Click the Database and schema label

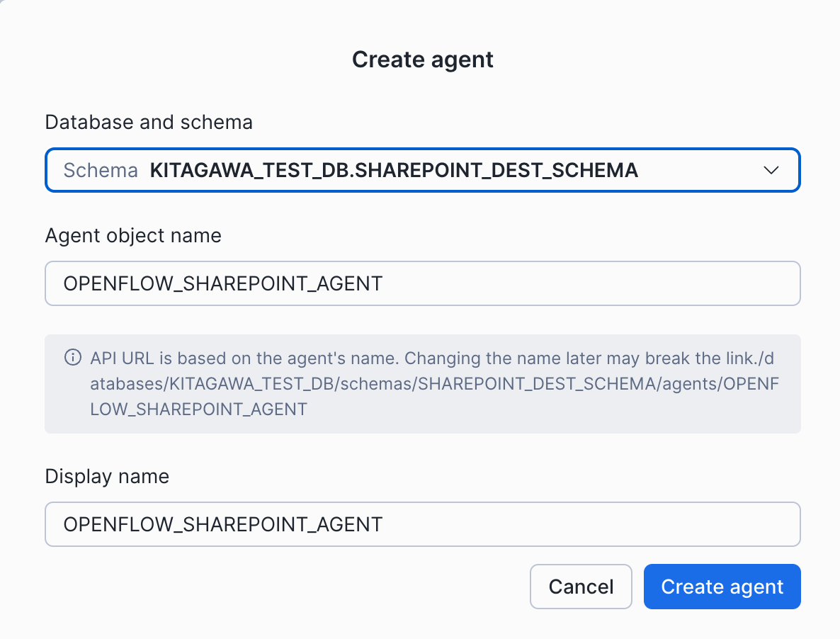(149, 122)
